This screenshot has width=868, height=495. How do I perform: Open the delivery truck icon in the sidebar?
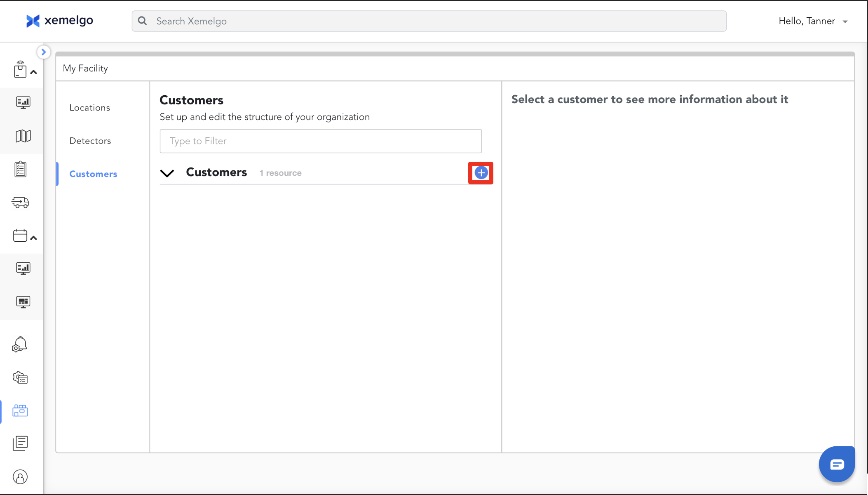point(21,203)
